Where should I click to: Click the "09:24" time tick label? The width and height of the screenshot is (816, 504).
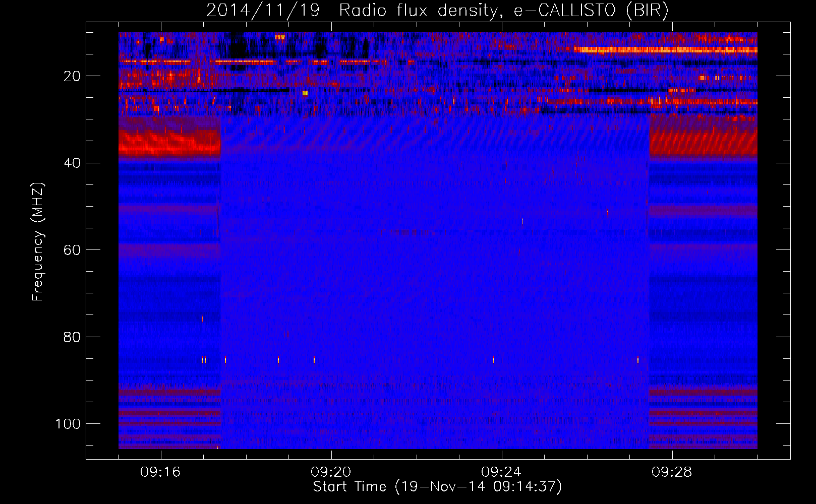(x=501, y=472)
